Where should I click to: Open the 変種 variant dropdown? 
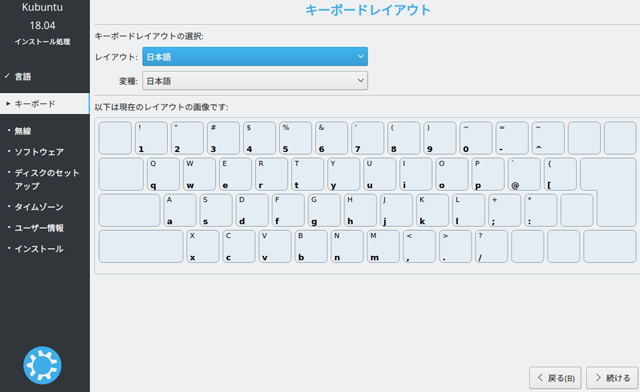pos(255,80)
